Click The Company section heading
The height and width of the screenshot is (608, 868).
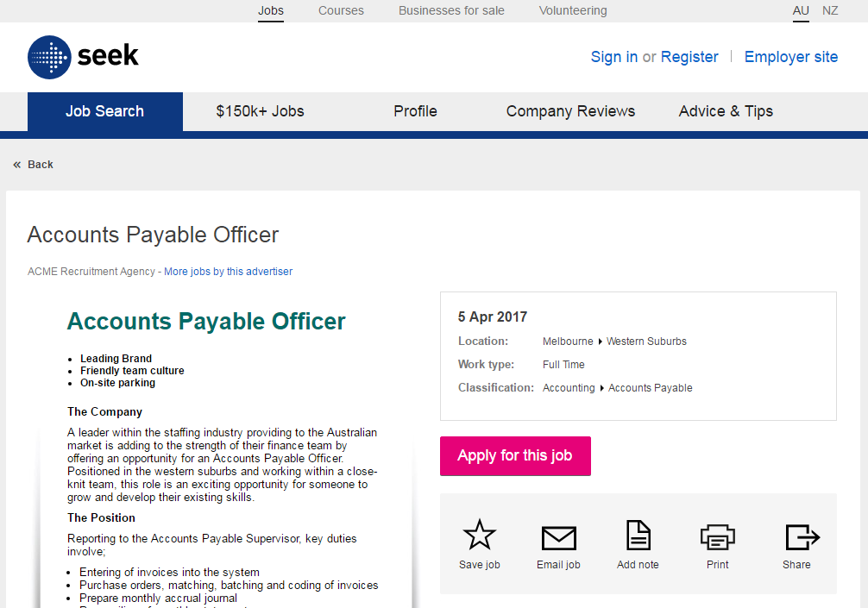(104, 411)
